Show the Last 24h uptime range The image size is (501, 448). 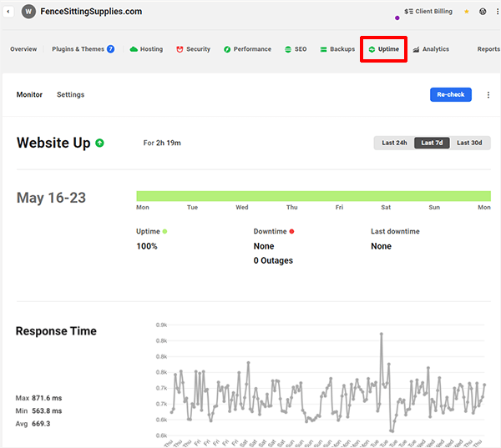pyautogui.click(x=394, y=143)
